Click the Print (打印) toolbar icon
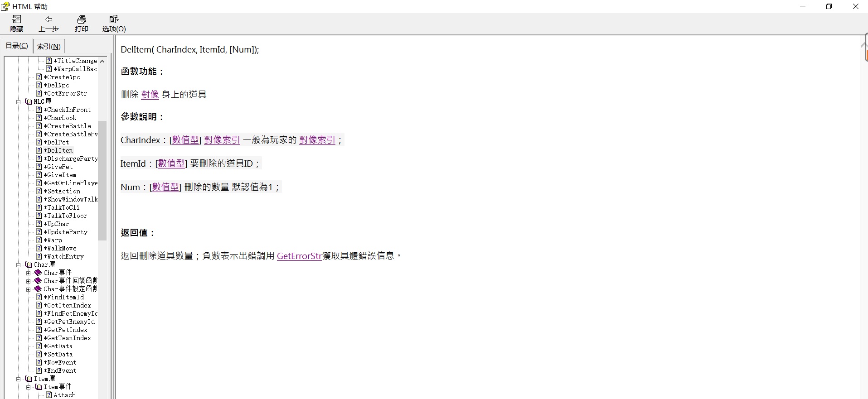This screenshot has width=868, height=399. tap(82, 19)
